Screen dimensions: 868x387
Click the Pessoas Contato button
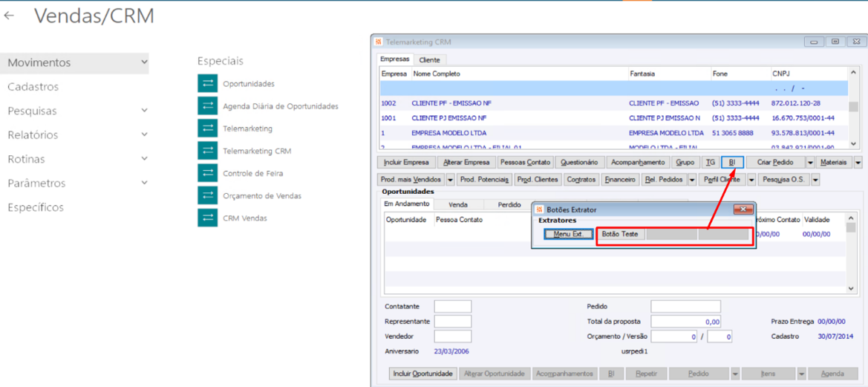coord(525,162)
